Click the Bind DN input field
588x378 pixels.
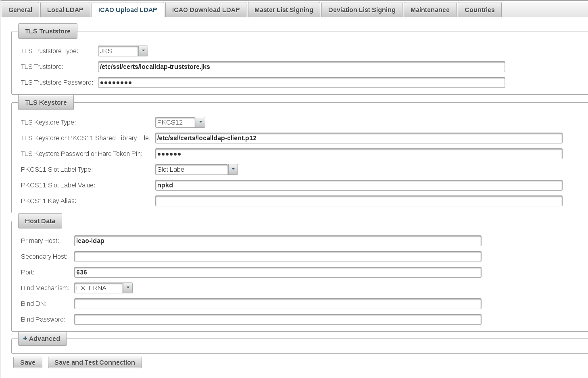(x=277, y=304)
